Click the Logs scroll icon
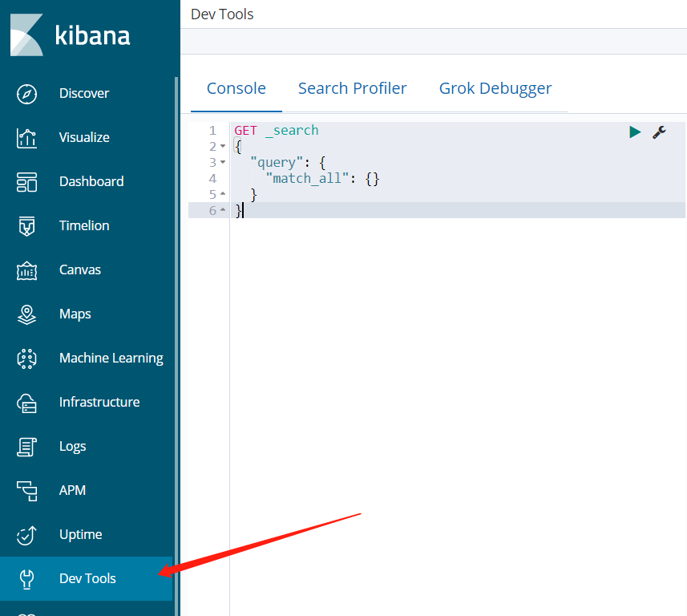The height and width of the screenshot is (616, 687). (26, 447)
